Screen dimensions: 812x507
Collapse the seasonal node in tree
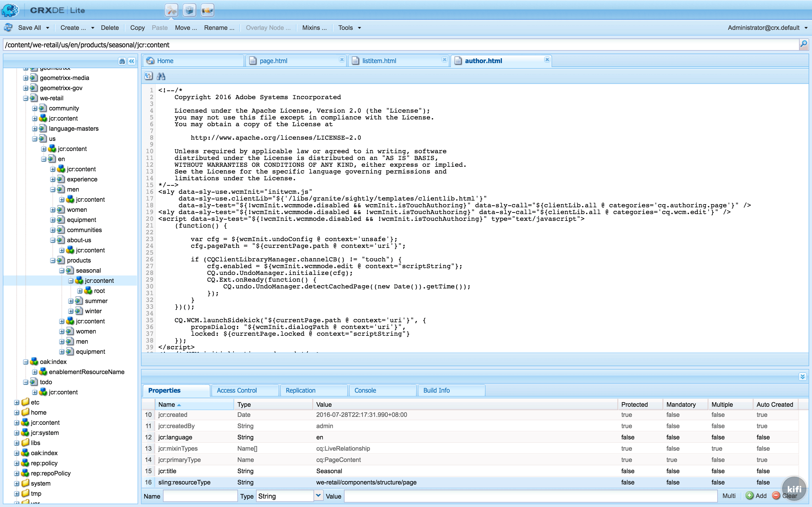coord(62,271)
